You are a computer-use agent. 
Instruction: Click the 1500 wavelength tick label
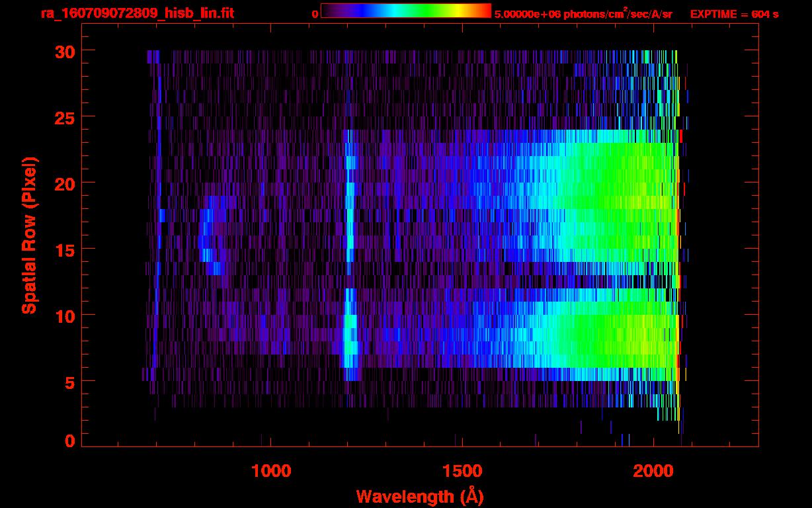point(462,471)
